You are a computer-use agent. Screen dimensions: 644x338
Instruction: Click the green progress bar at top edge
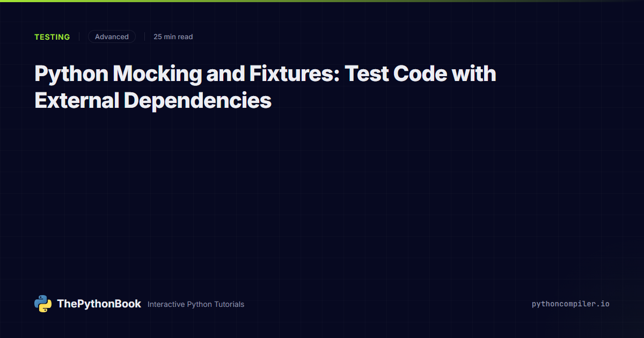pos(322,1)
